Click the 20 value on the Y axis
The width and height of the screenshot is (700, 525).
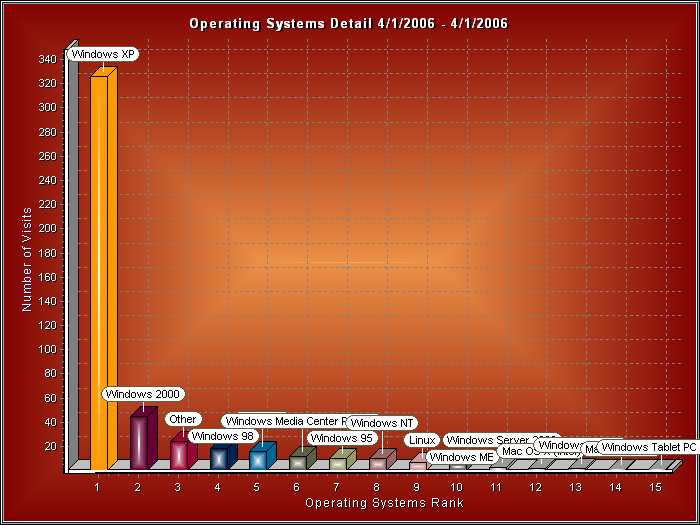(x=50, y=446)
